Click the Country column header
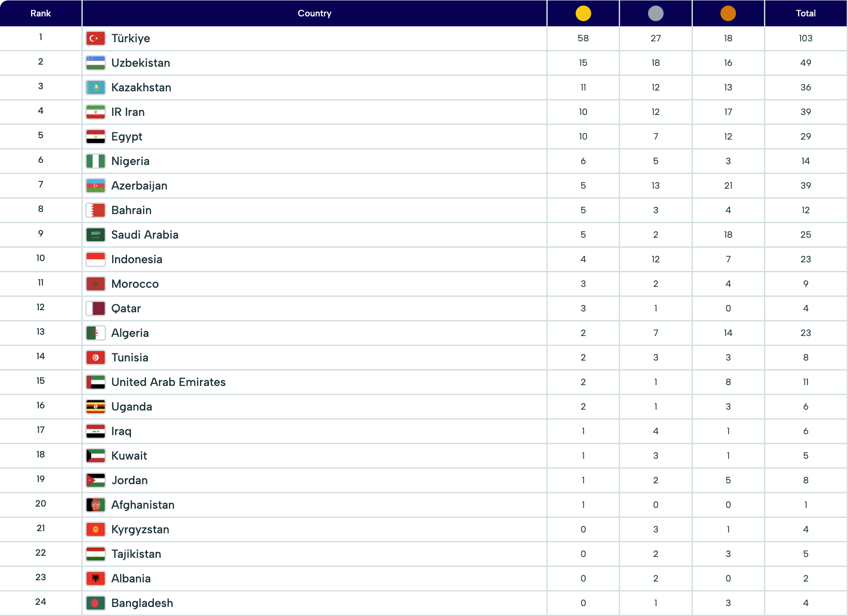The width and height of the screenshot is (848, 616). click(314, 13)
